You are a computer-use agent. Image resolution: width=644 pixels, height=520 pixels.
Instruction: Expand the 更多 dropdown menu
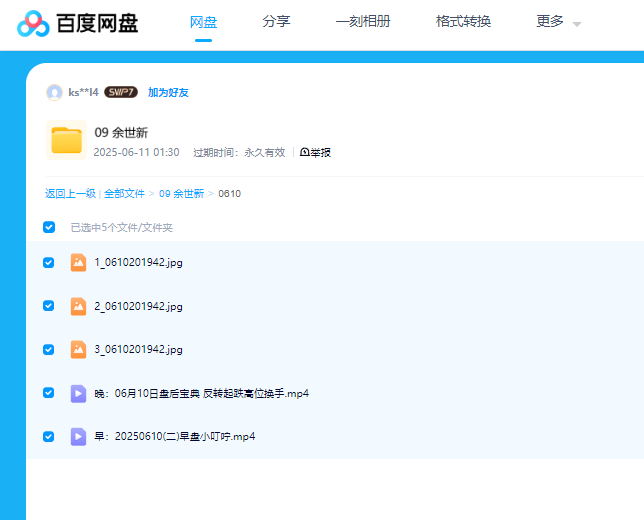click(558, 22)
